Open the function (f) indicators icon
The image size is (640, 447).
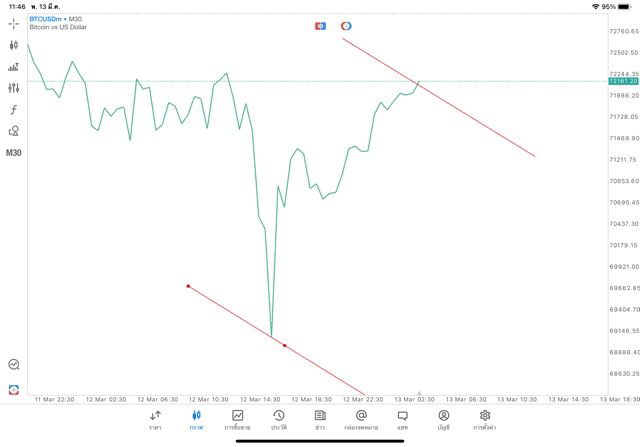[x=13, y=109]
